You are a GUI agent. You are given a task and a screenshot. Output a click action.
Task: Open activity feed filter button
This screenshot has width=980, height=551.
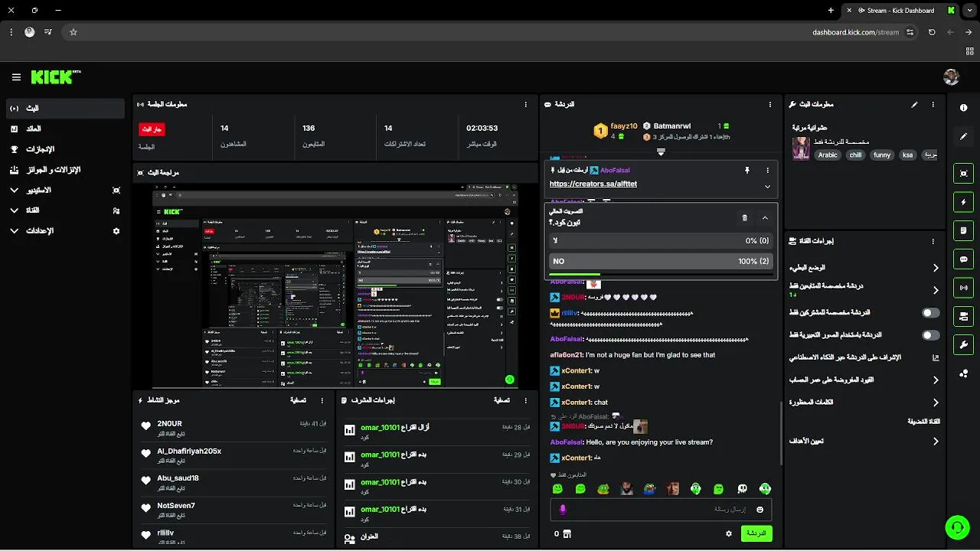[299, 399]
